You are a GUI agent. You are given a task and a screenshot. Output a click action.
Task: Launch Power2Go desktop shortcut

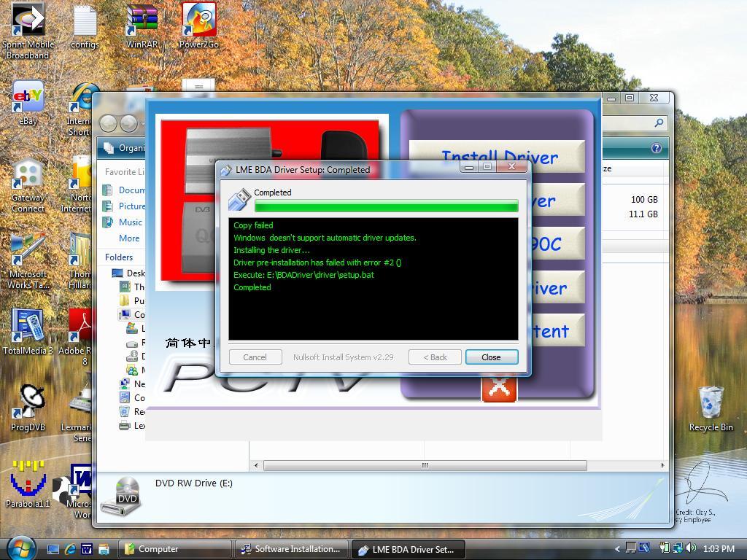point(198,26)
